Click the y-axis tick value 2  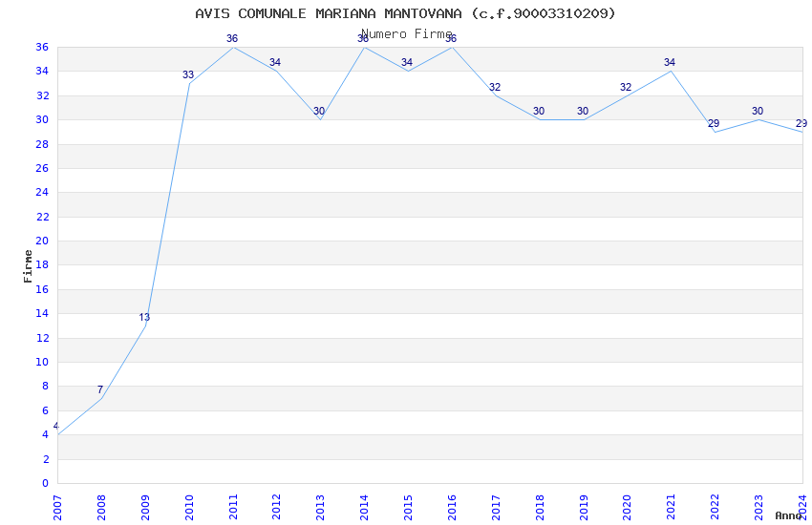pyautogui.click(x=46, y=459)
